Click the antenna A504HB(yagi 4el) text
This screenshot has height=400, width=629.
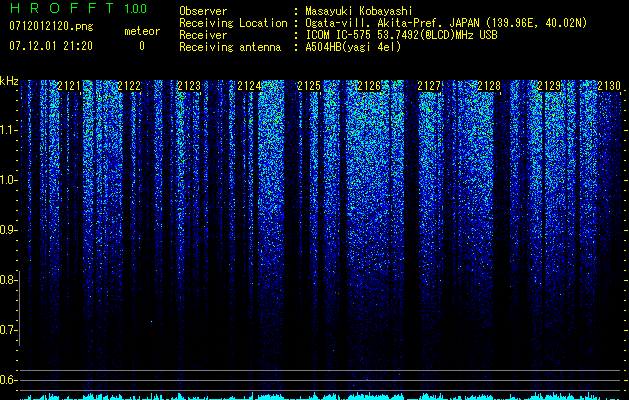coord(353,47)
